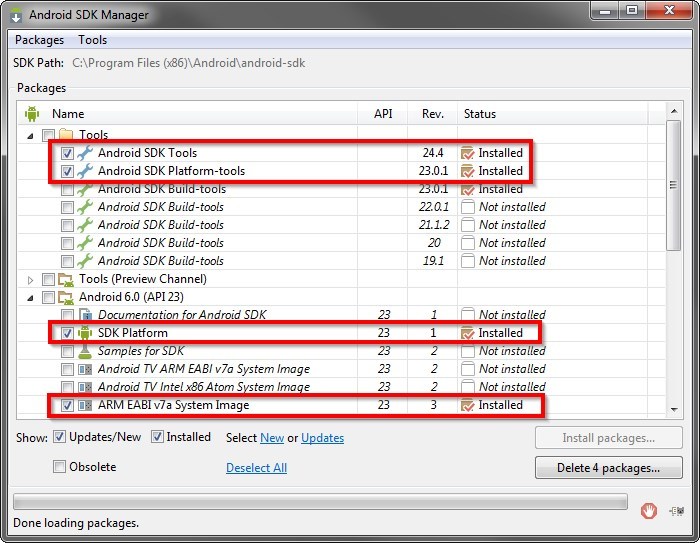
Task: Click the Tools (Preview Channel) folder icon
Action: pos(66,280)
